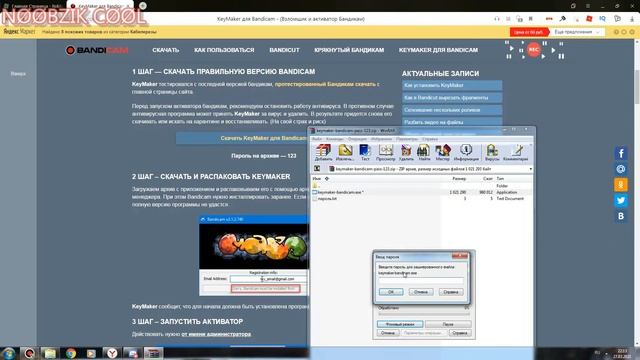
Task: Click OK in the password dialog
Action: 391,292
